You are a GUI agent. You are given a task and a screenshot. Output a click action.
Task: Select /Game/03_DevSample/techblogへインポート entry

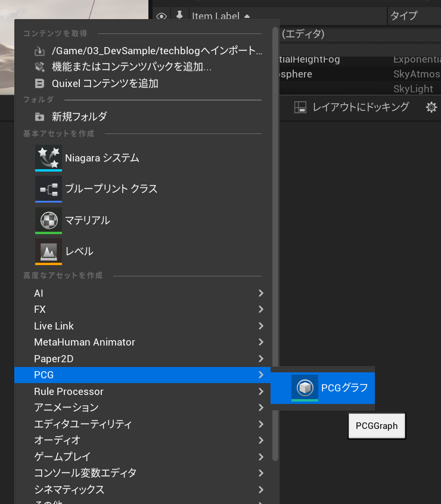(x=142, y=51)
